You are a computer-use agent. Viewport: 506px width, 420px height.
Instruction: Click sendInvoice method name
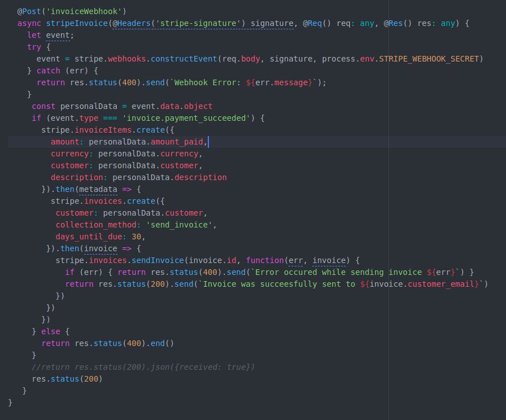pos(158,260)
